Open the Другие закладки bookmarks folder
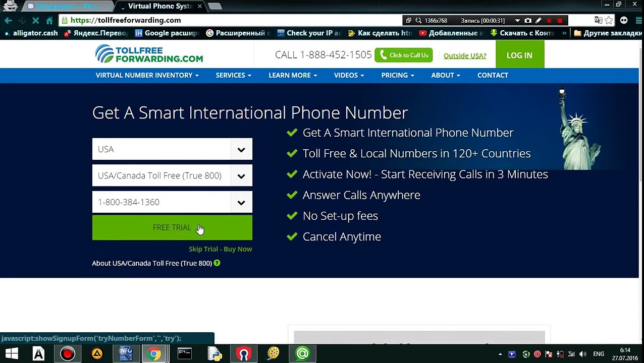 click(x=608, y=33)
